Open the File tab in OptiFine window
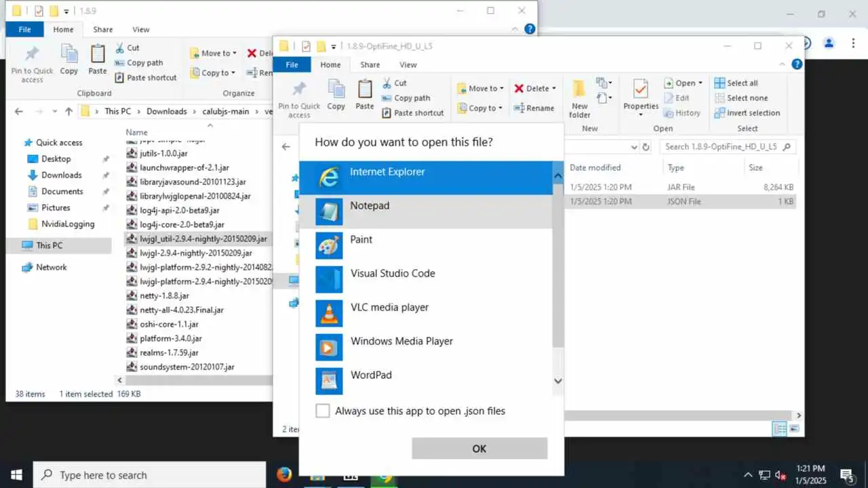Image resolution: width=868 pixels, height=488 pixels. (x=292, y=64)
